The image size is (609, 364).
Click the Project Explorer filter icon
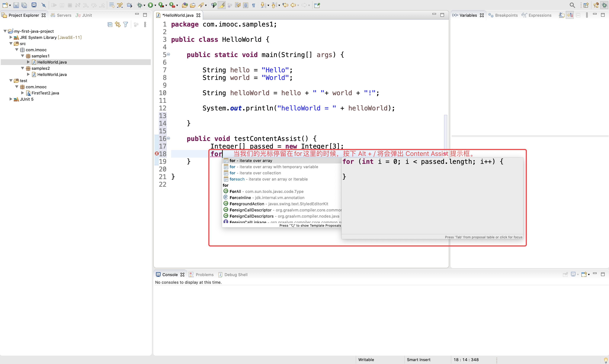[x=126, y=24]
